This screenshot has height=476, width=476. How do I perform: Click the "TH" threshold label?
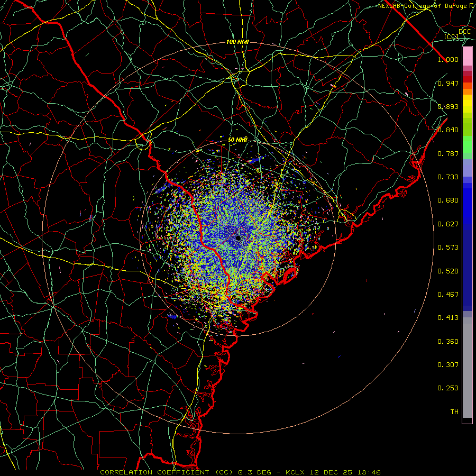coord(454,412)
